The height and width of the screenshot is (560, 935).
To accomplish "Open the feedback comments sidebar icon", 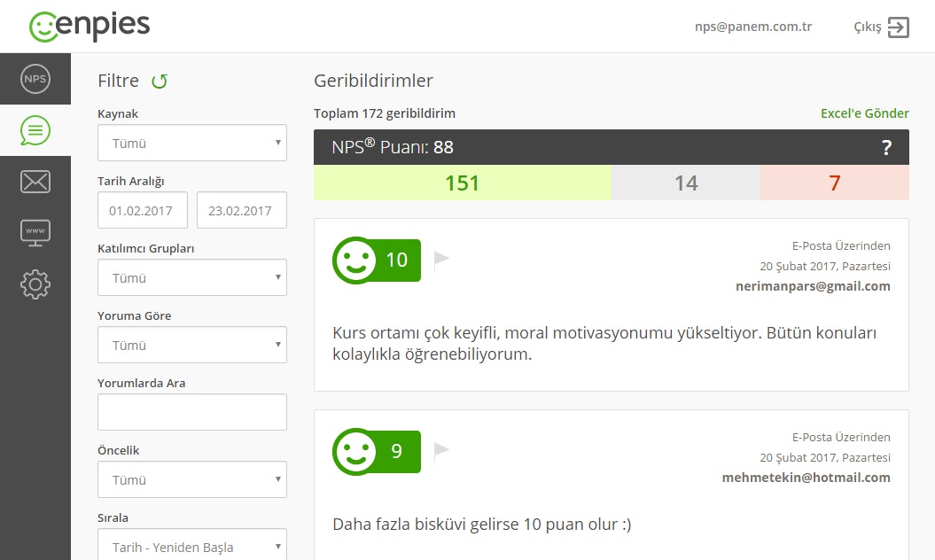I will [x=35, y=130].
